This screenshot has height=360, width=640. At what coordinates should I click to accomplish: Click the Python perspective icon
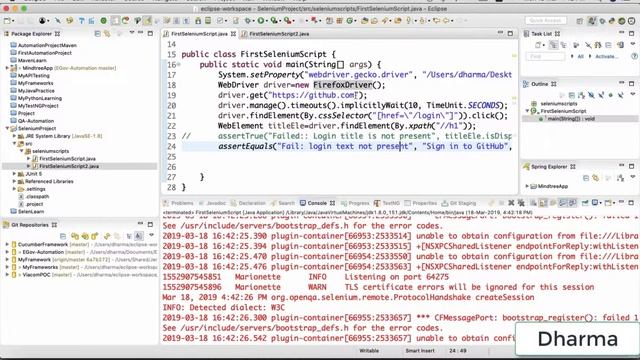(611, 21)
